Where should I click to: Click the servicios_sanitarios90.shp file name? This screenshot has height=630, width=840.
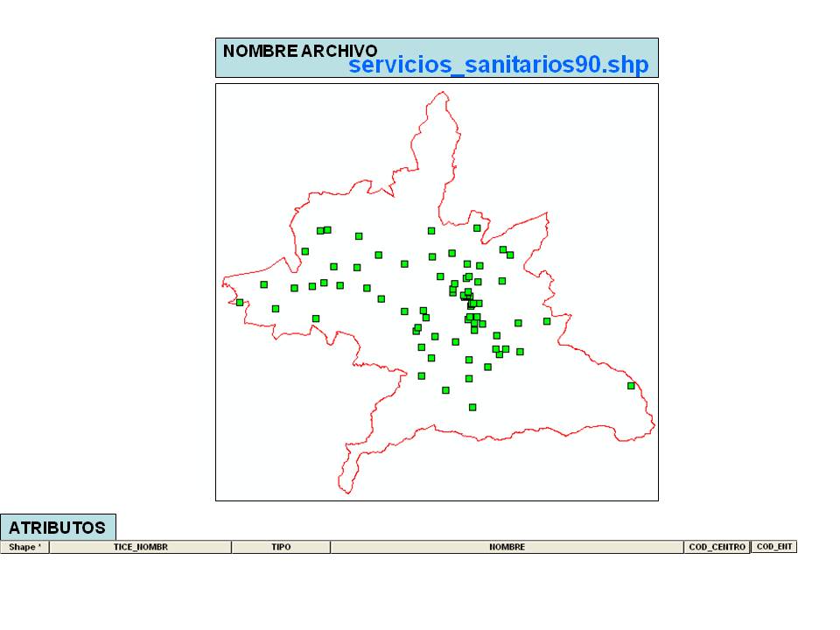498,65
